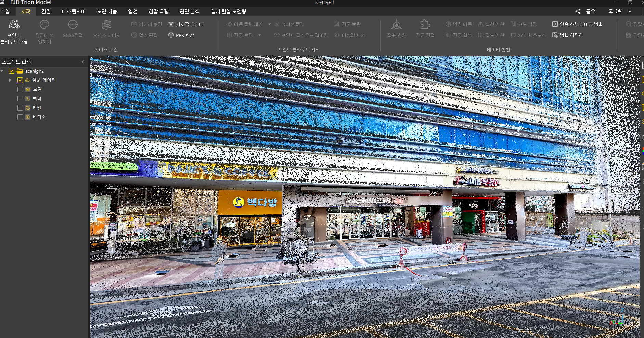Switch to the 임업 tab
Screen dimensions: 644x338
tap(133, 11)
